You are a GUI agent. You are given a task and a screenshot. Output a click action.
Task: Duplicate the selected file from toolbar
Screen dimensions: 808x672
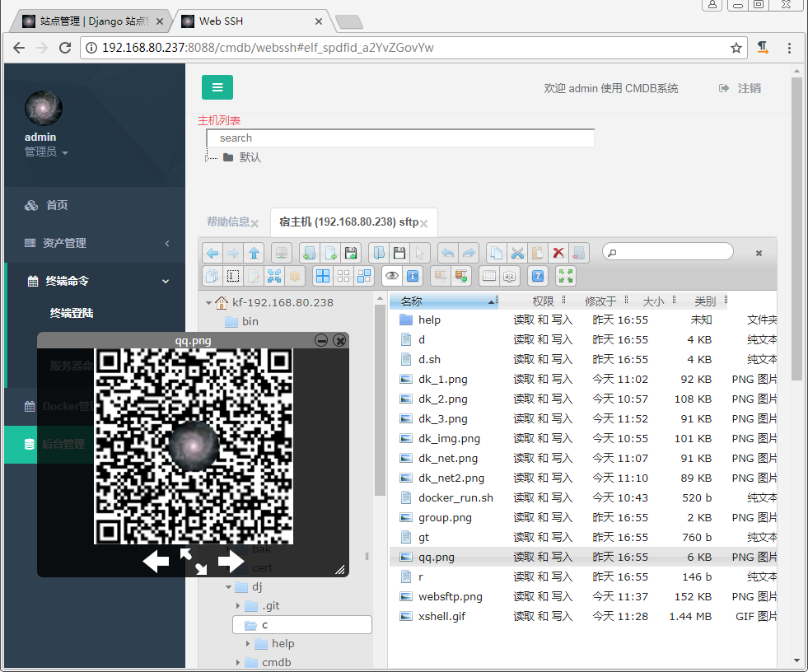[212, 276]
